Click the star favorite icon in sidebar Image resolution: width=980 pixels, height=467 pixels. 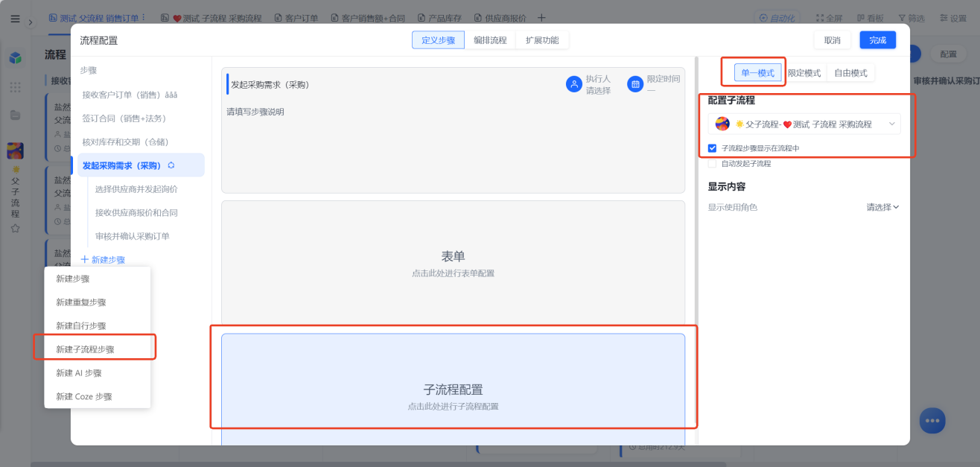pos(15,229)
